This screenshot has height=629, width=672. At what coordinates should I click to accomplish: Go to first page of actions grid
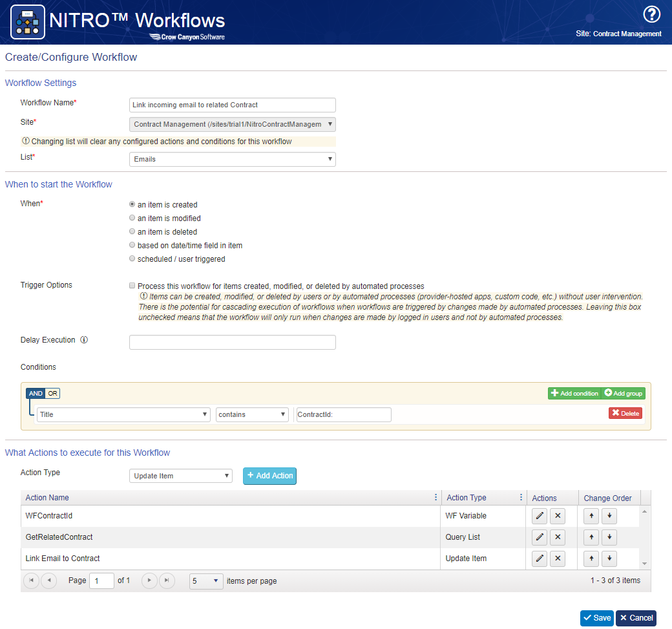31,581
